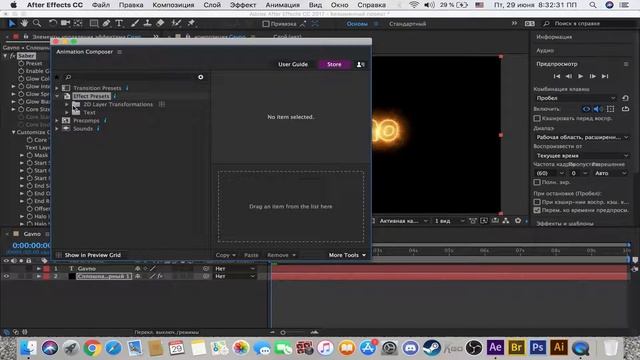The image size is (640, 360).
Task: Launch After Effects from the Dock
Action: [495, 348]
